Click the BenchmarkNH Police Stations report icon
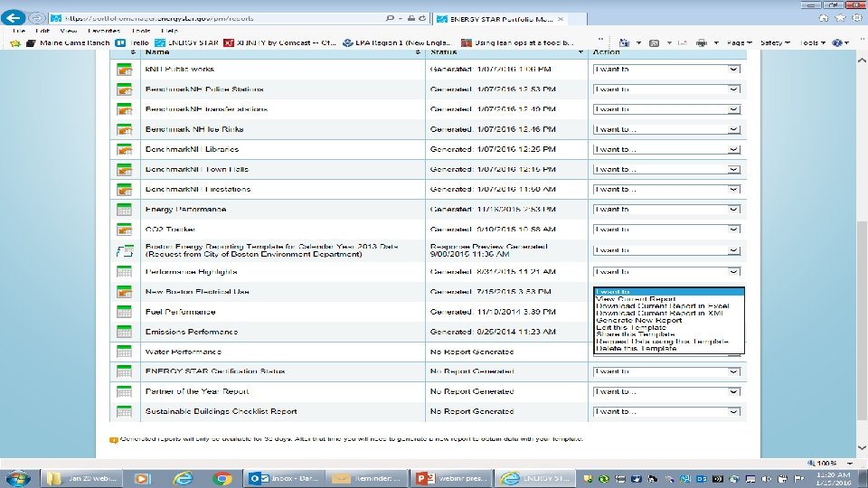 point(124,89)
